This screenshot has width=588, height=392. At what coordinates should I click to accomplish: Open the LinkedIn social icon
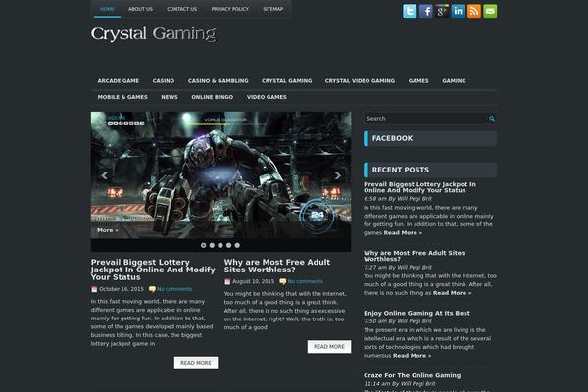[x=458, y=11]
